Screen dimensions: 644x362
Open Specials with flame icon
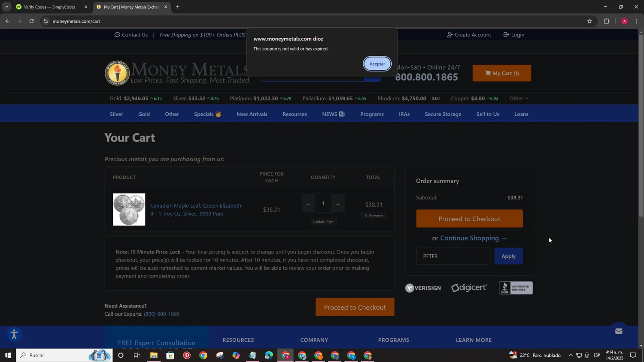[x=207, y=114]
